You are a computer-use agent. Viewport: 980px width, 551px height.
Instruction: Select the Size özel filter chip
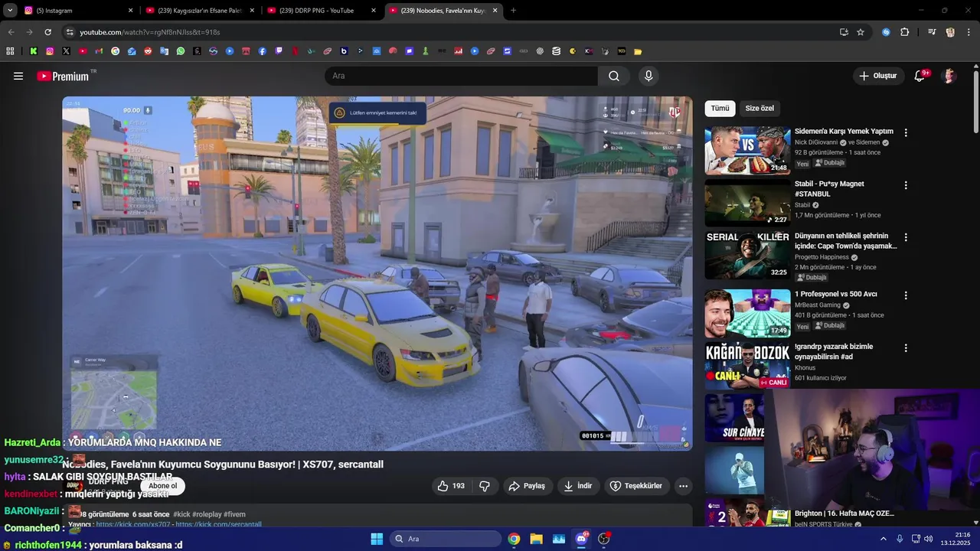[759, 109]
